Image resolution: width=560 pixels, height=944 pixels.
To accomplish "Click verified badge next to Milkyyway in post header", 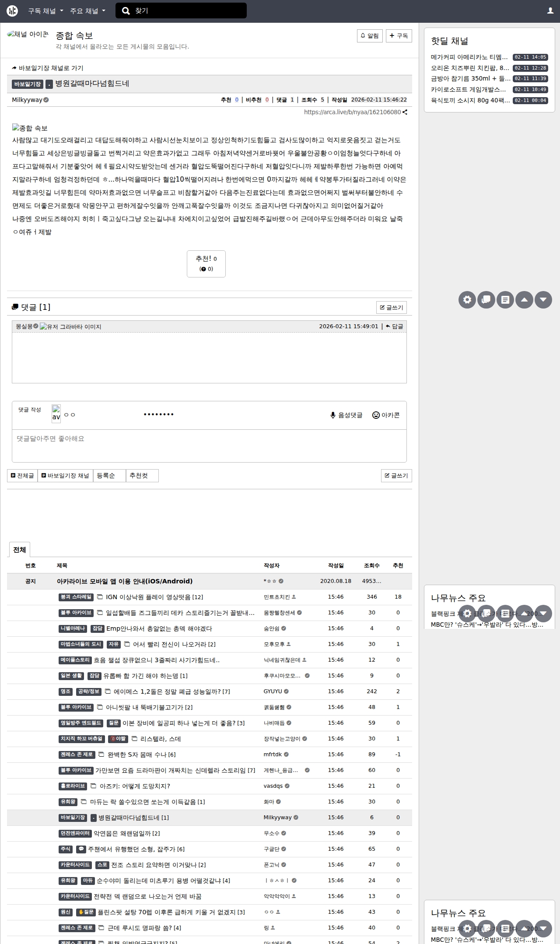I will 46,100.
